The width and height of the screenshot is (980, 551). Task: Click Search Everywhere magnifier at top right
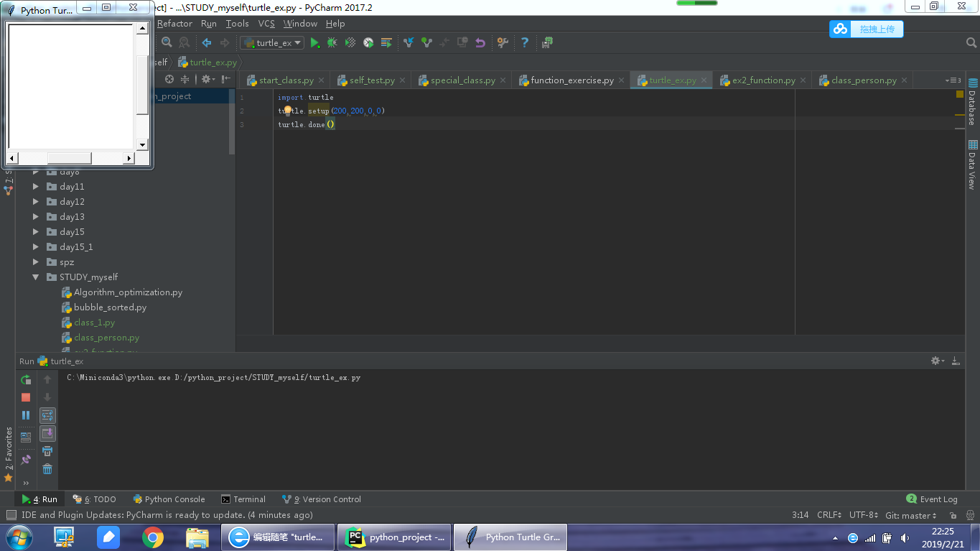point(971,43)
